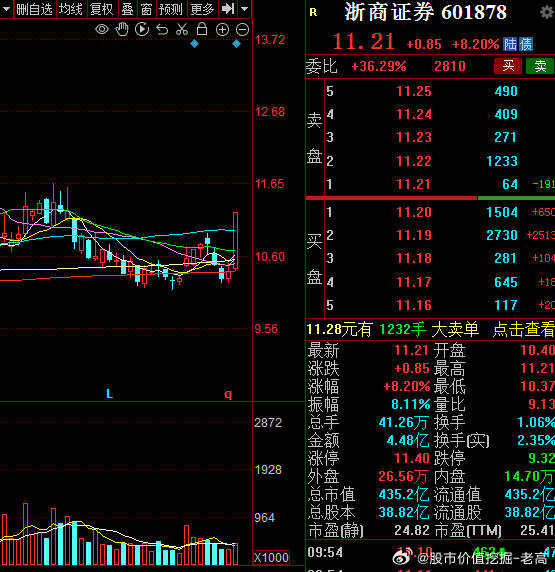
Task: Click the right blue diamond chart marker
Action: pos(236,44)
